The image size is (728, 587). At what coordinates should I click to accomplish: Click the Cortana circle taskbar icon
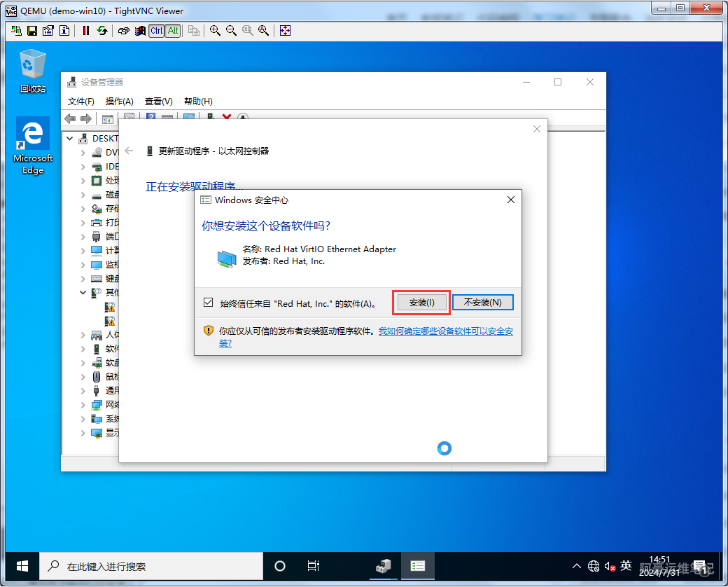[x=280, y=566]
